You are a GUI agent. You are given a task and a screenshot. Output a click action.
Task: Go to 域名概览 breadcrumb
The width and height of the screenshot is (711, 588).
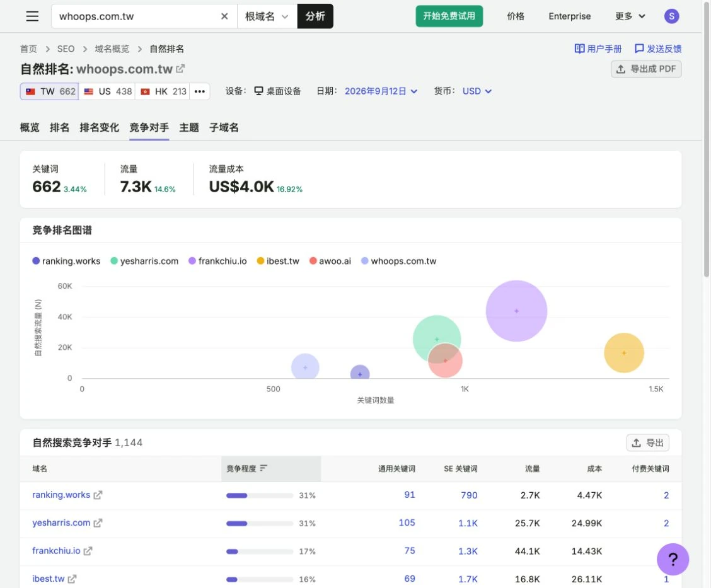[112, 49]
